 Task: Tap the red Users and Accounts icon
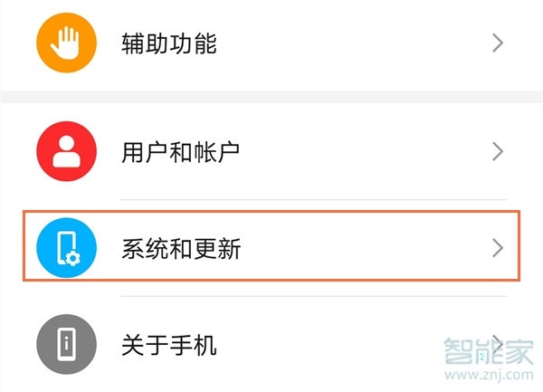point(66,150)
